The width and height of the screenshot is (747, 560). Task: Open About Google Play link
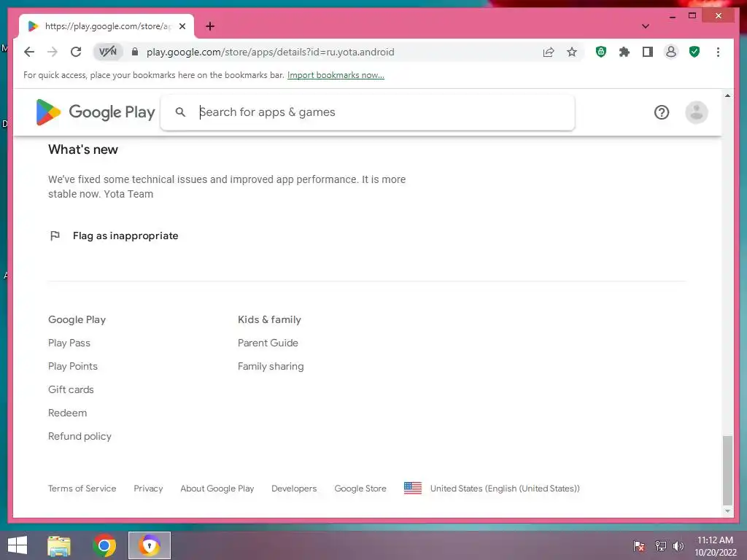coord(217,489)
